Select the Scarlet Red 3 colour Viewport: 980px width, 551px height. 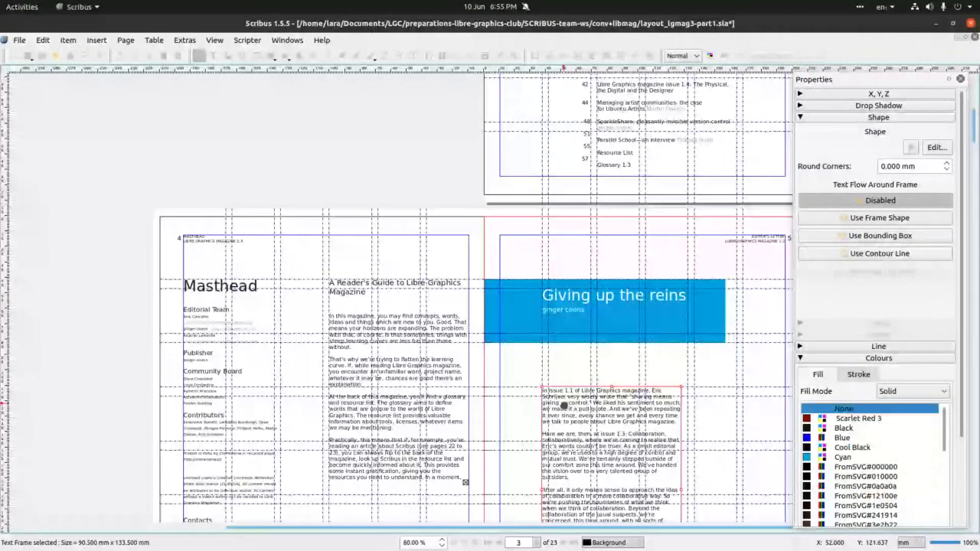pos(869,419)
